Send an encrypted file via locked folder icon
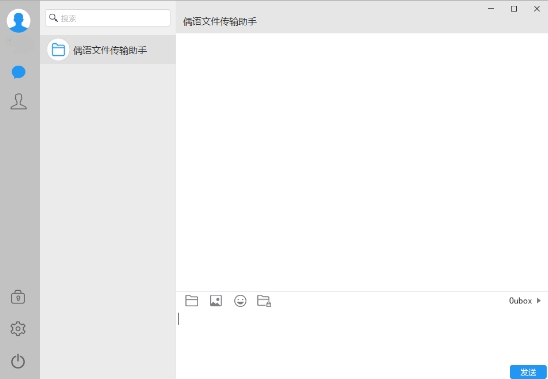The image size is (548, 379). point(264,301)
